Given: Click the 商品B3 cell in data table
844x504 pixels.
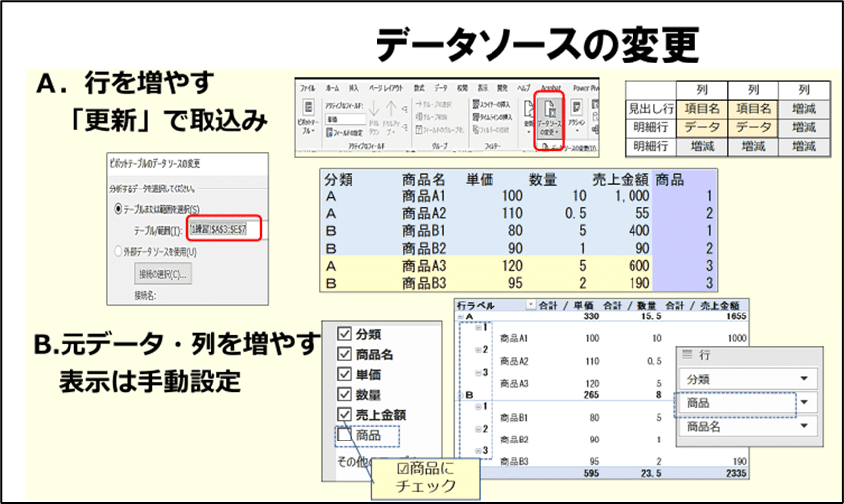Looking at the screenshot, I should click(x=424, y=283).
